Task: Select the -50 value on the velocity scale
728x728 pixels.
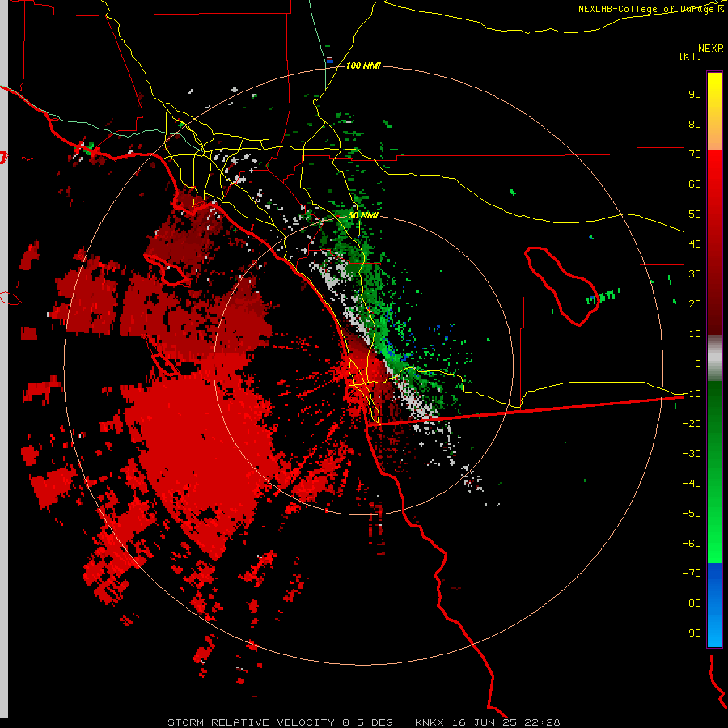Action: tap(692, 514)
